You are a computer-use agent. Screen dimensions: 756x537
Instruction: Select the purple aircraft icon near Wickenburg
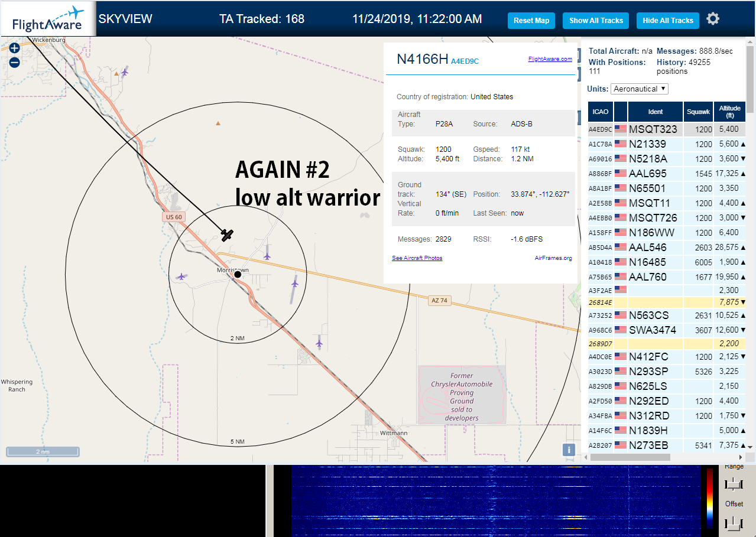[x=125, y=72]
